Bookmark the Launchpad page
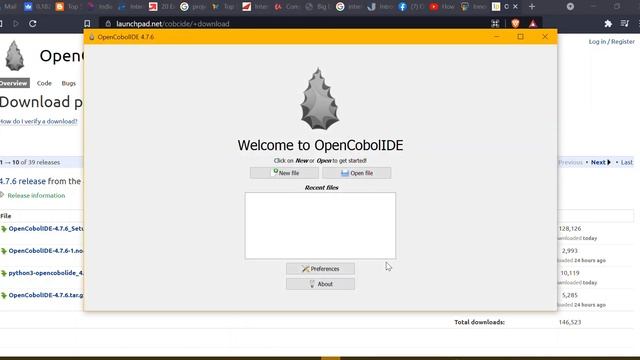The width and height of the screenshot is (640, 360). tap(87, 24)
